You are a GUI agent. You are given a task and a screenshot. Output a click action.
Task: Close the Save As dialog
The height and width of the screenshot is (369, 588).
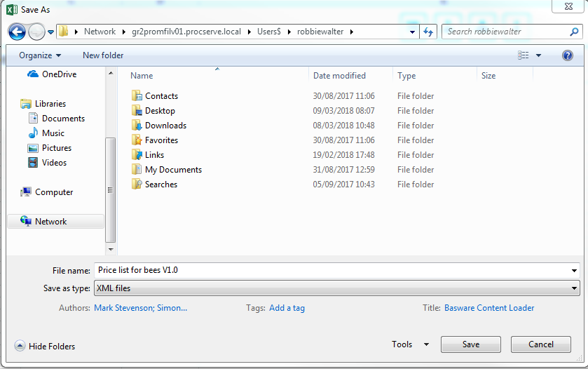click(x=568, y=6)
